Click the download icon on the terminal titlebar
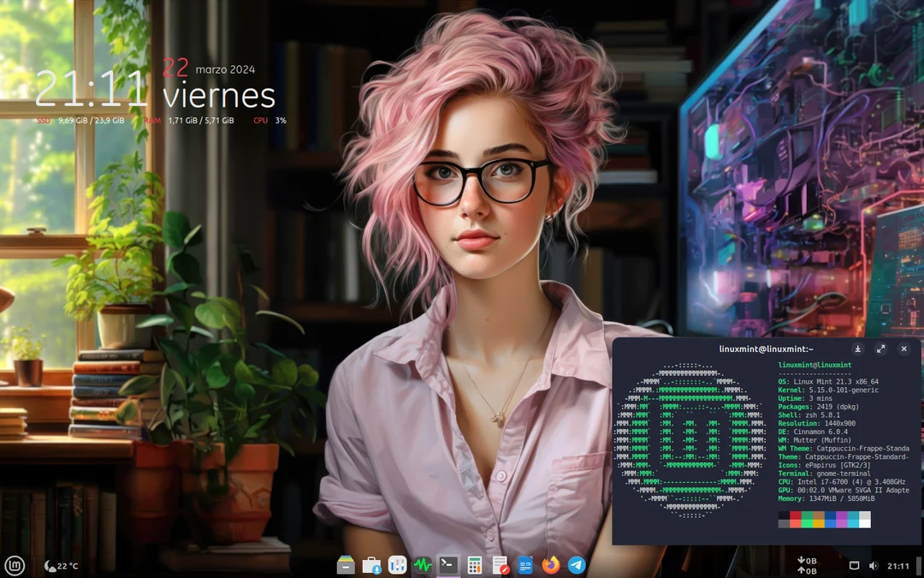Image resolution: width=924 pixels, height=578 pixels. (857, 349)
